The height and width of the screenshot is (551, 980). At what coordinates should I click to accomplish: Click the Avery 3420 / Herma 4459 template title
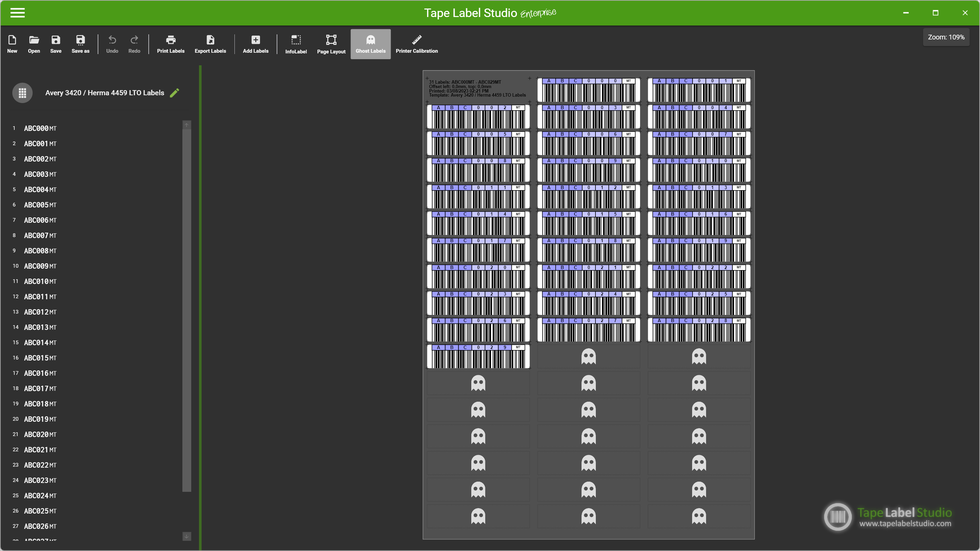point(104,93)
